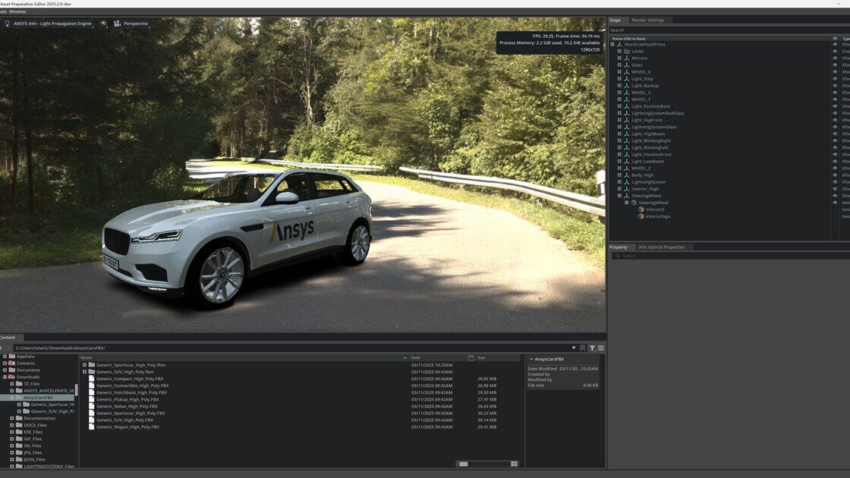The image size is (850, 478).
Task: Expand the Looks folder in Stage tree
Action: pyautogui.click(x=620, y=51)
